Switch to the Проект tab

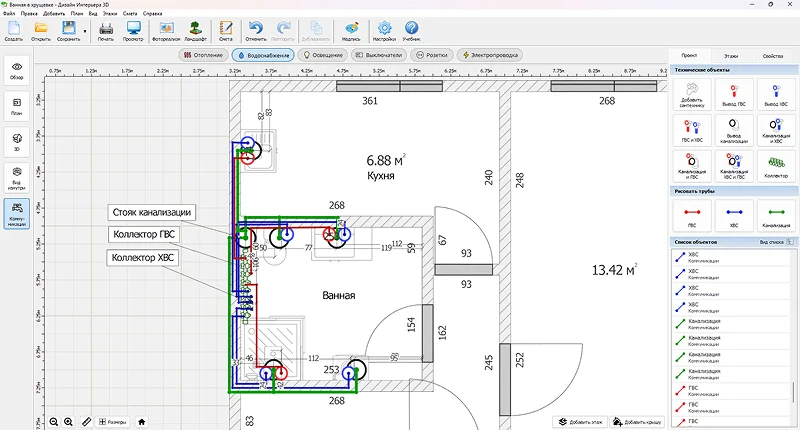pyautogui.click(x=689, y=56)
